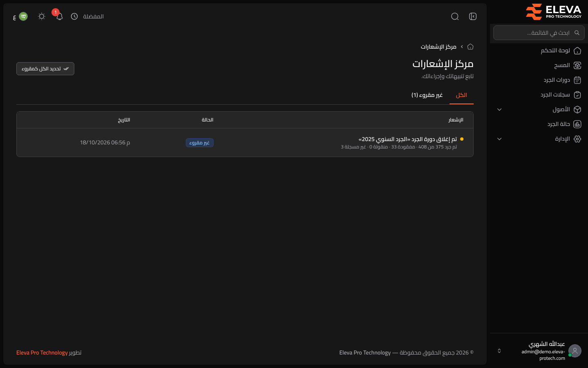Image resolution: width=588 pixels, height=368 pixels.
Task: Click the Eleva Pro Technology developer link
Action: tap(42, 352)
